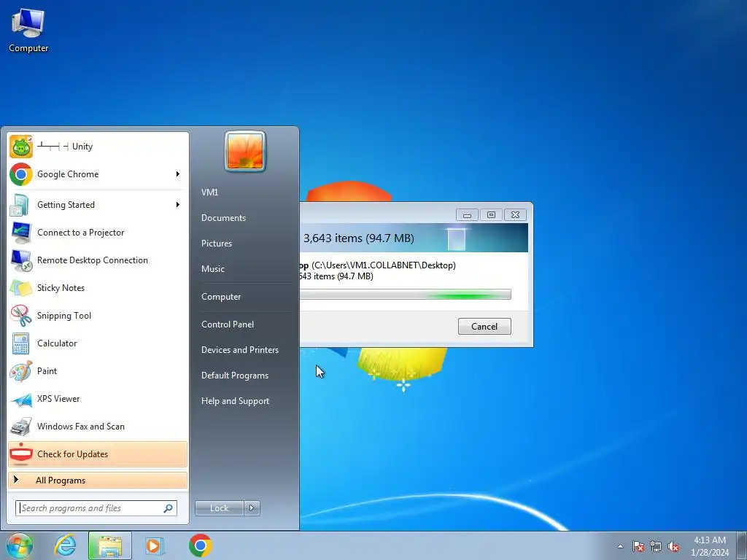Open Internet Explorer from the taskbar
The width and height of the screenshot is (747, 560).
[x=65, y=545]
